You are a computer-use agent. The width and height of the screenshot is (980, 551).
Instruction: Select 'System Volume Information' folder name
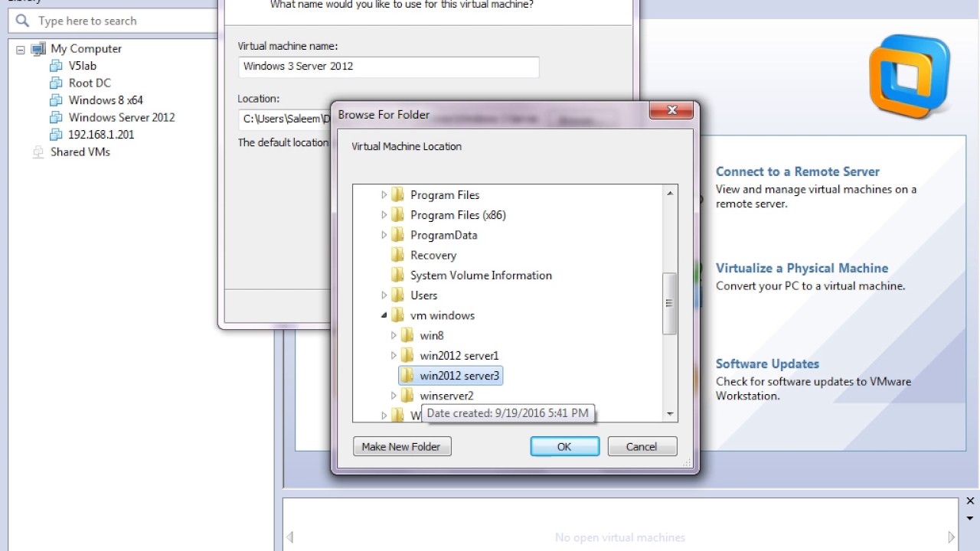pos(481,275)
